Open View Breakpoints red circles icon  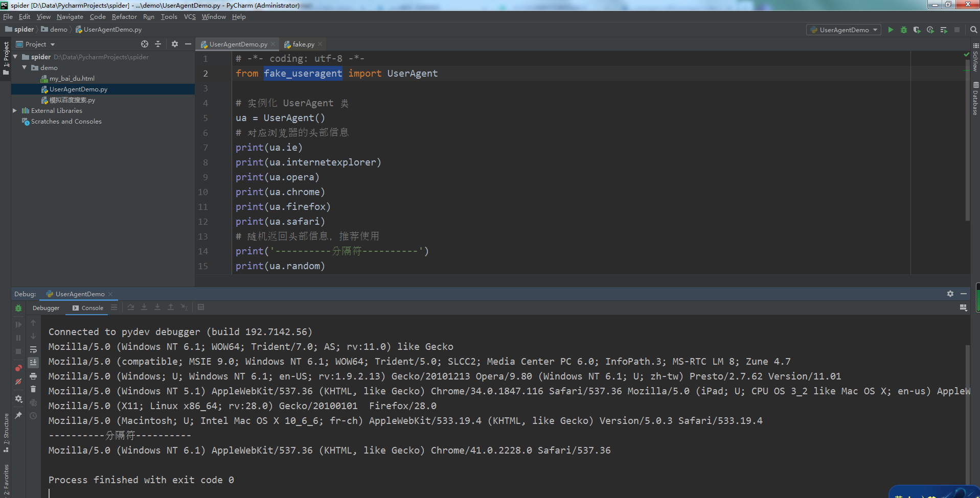click(x=18, y=368)
